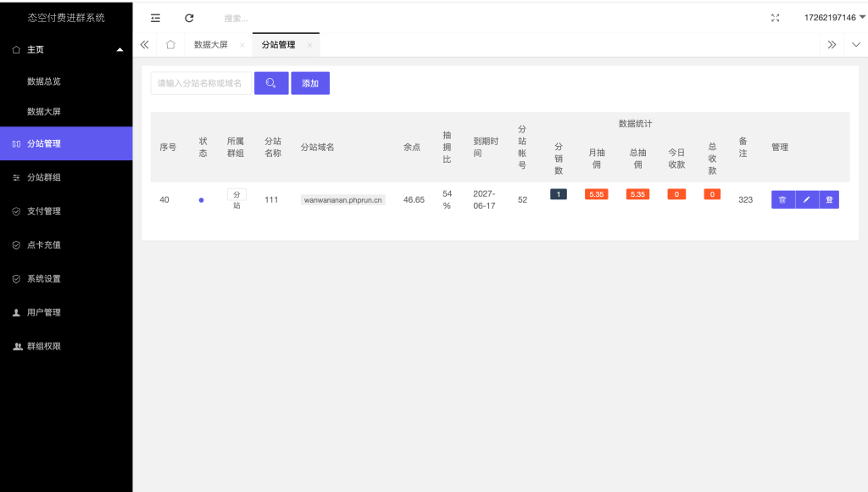Click the blue status dot for substation 40

pos(201,199)
